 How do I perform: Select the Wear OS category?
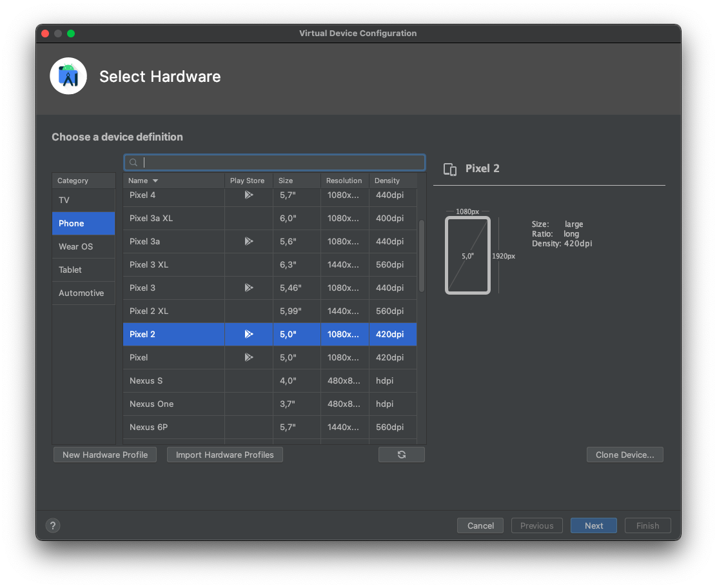[84, 247]
